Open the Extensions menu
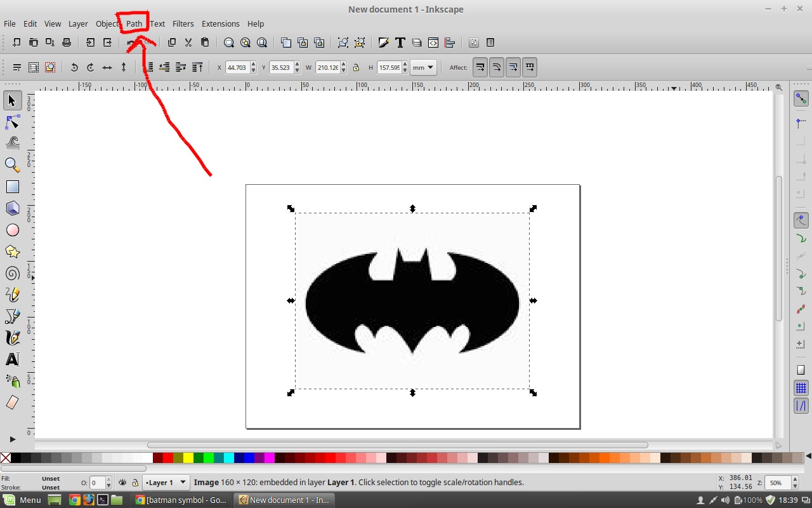The image size is (812, 508). [x=221, y=23]
